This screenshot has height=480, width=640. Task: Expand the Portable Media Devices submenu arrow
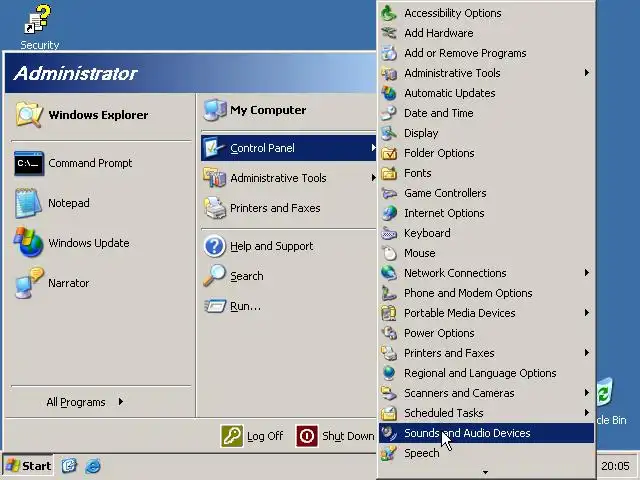point(587,313)
